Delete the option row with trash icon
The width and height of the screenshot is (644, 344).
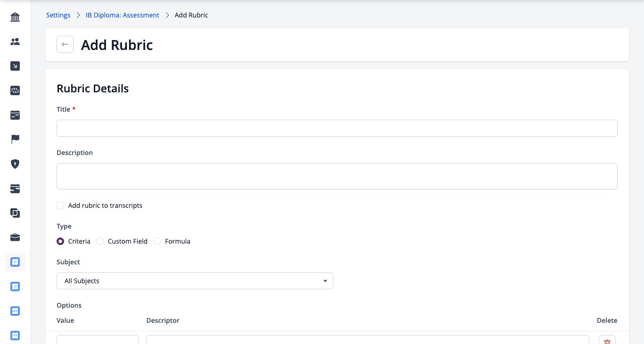click(x=607, y=341)
